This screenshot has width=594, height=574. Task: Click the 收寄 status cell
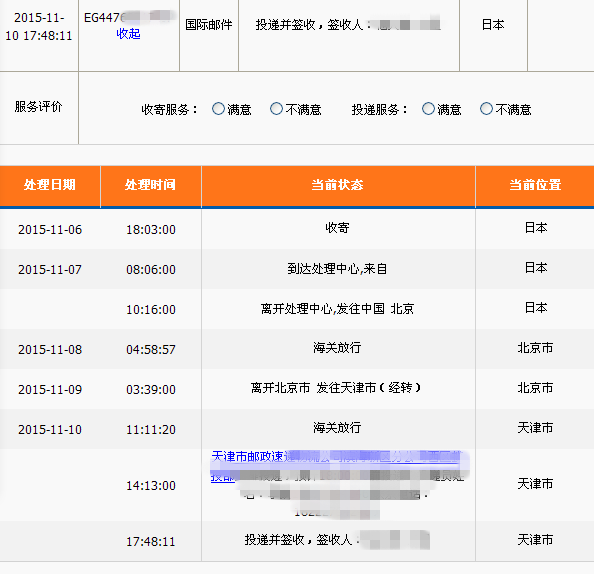click(x=338, y=228)
